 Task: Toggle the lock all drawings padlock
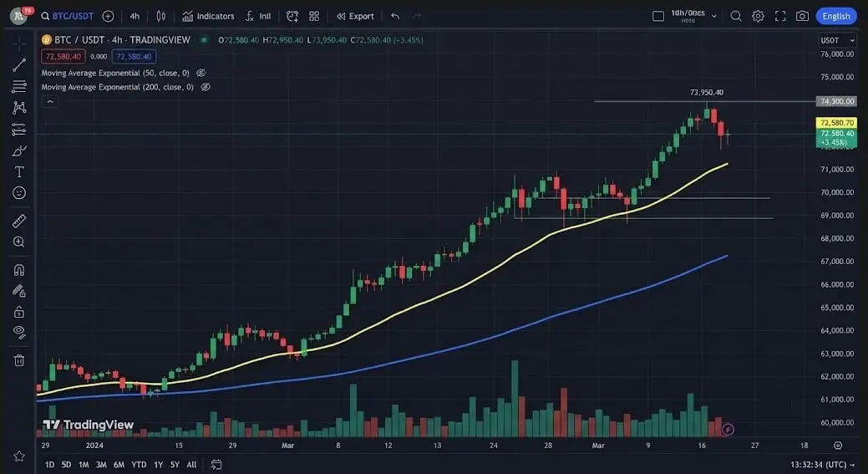click(x=19, y=312)
